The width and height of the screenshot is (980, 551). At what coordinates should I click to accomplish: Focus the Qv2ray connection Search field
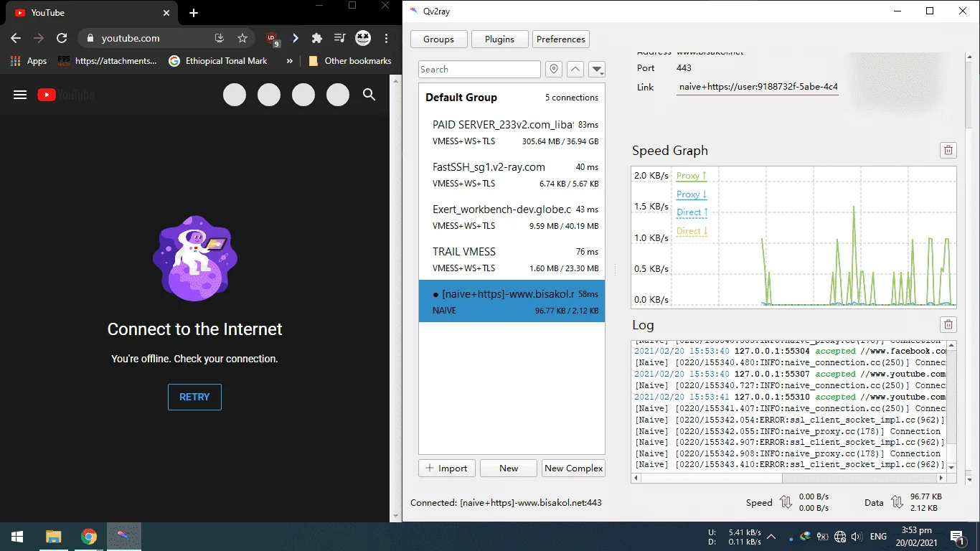[x=479, y=69]
